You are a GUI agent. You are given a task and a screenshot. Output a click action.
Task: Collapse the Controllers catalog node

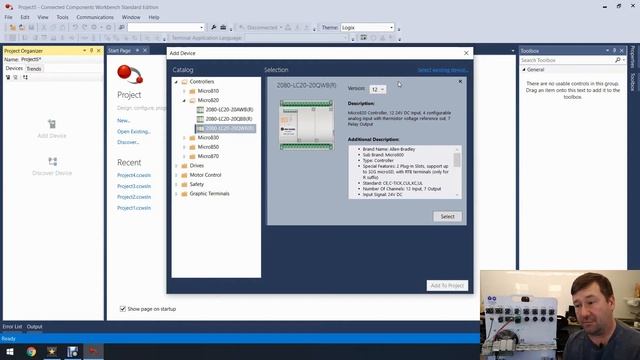tap(176, 82)
